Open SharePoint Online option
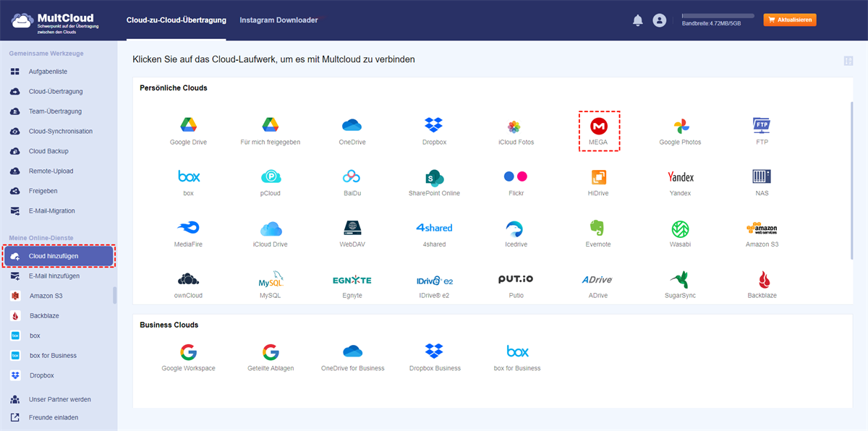The height and width of the screenshot is (431, 868). 434,176
